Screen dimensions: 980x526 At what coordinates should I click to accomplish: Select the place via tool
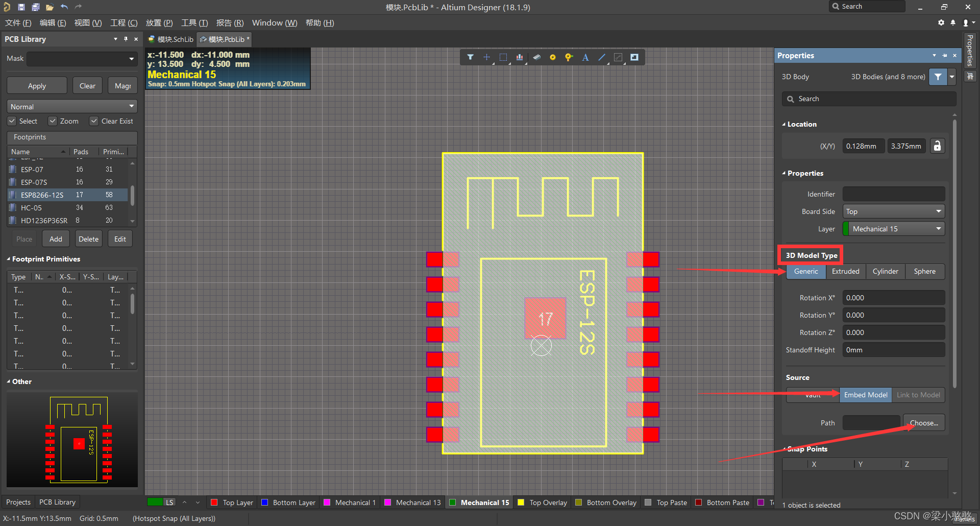569,57
